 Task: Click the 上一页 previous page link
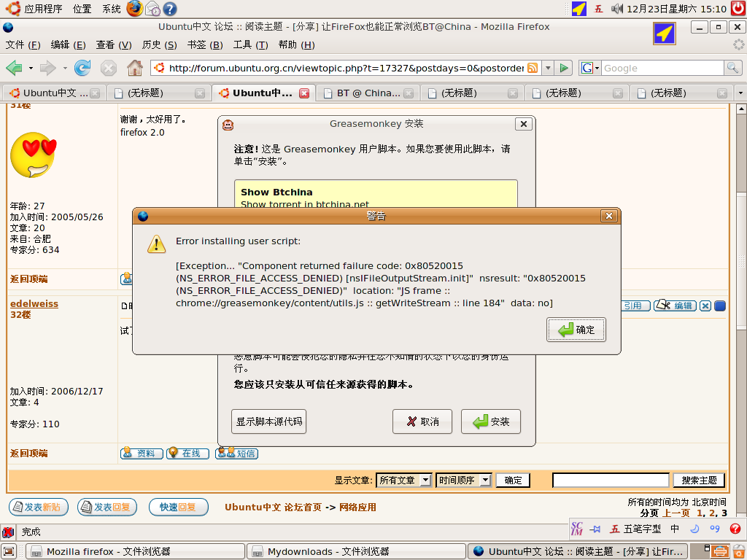pyautogui.click(x=676, y=513)
